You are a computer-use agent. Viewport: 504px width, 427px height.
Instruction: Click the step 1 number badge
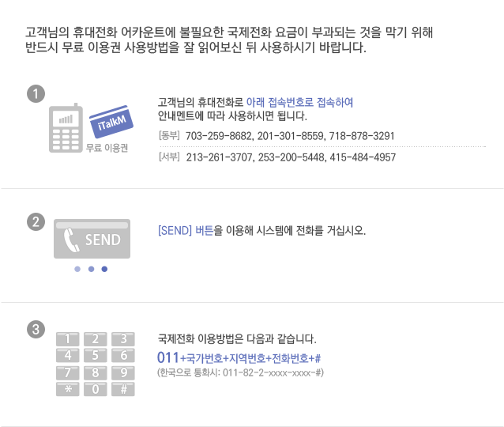[36, 93]
